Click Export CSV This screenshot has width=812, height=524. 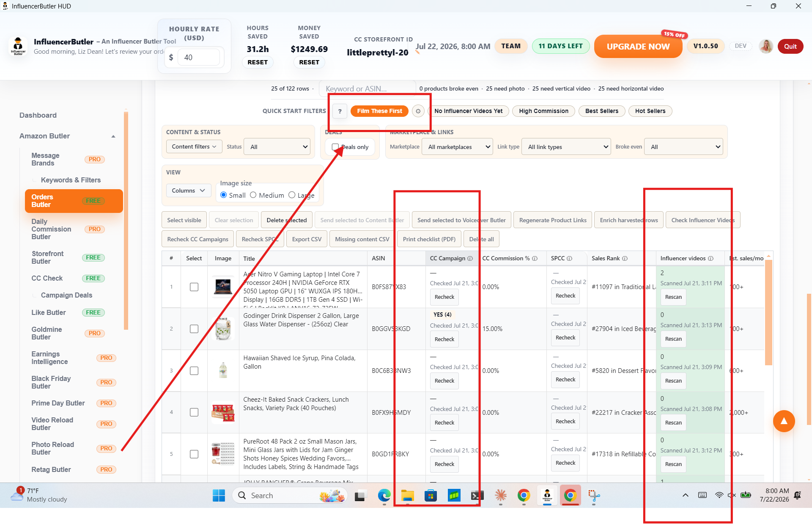tap(307, 239)
